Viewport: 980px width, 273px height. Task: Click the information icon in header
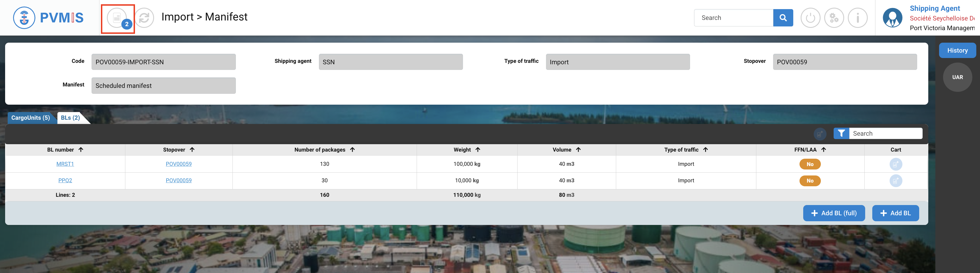coord(857,18)
